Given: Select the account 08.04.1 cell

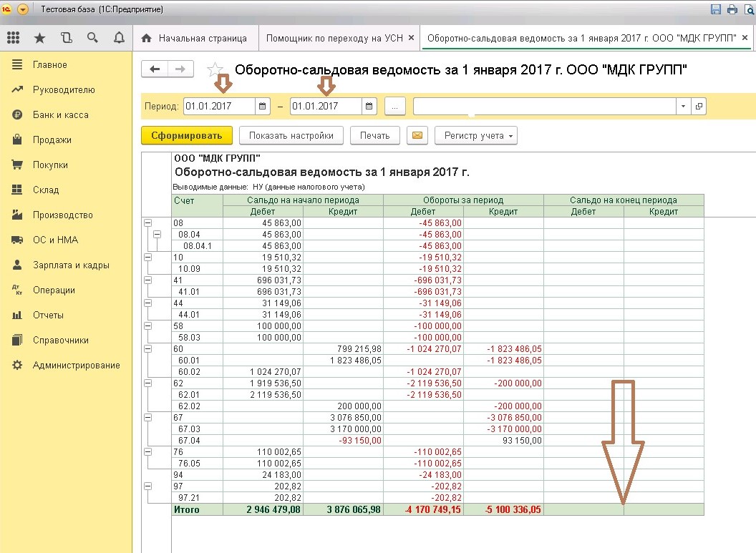Looking at the screenshot, I should pos(197,245).
